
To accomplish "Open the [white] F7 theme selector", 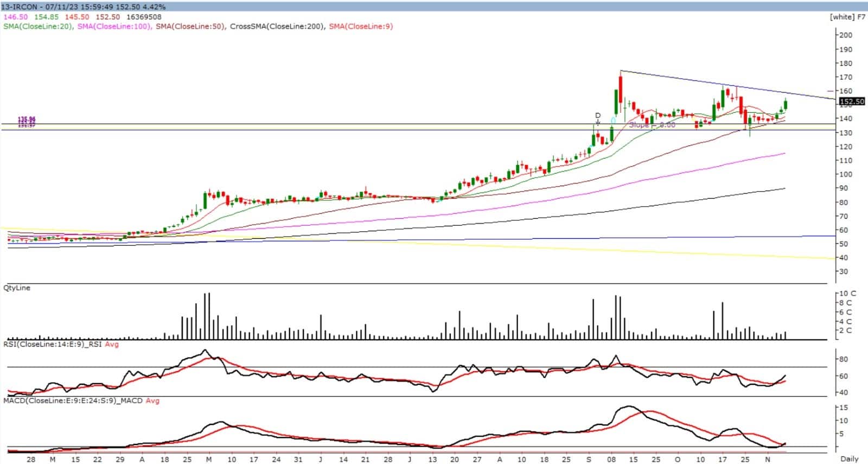I will click(x=847, y=17).
